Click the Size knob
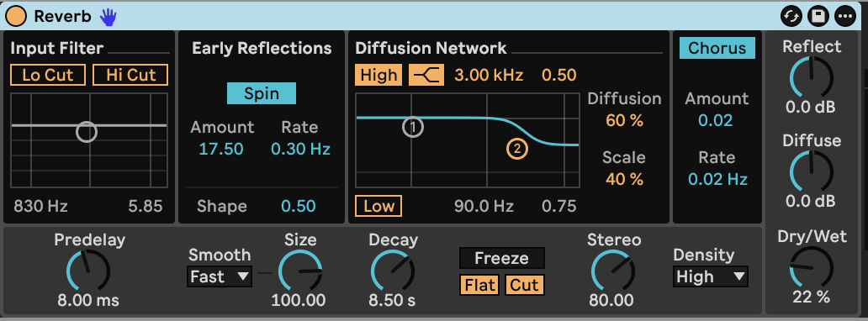Viewport: 868px width, 321px height. pyautogui.click(x=300, y=271)
